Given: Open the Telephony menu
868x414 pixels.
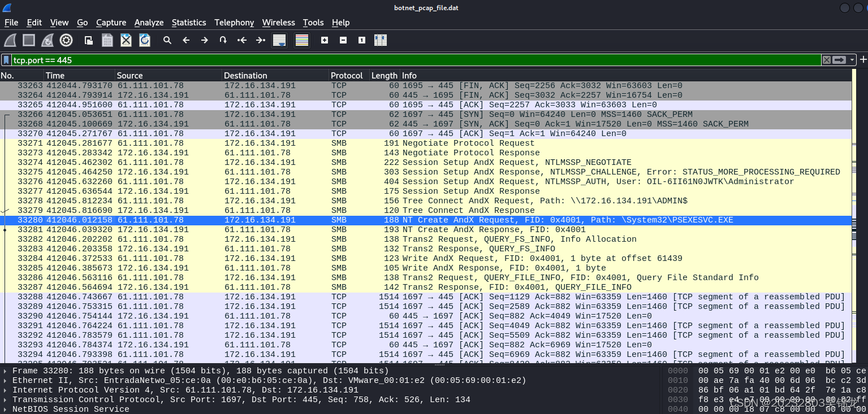Looking at the screenshot, I should [234, 23].
